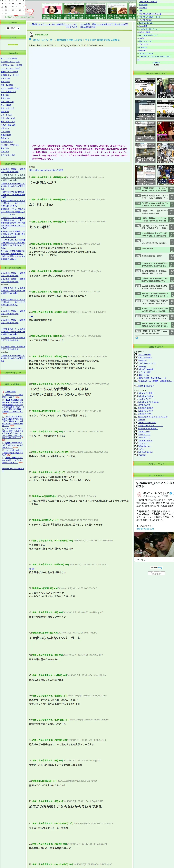Click the face icon beside 千客万来

click(x=136, y=455)
